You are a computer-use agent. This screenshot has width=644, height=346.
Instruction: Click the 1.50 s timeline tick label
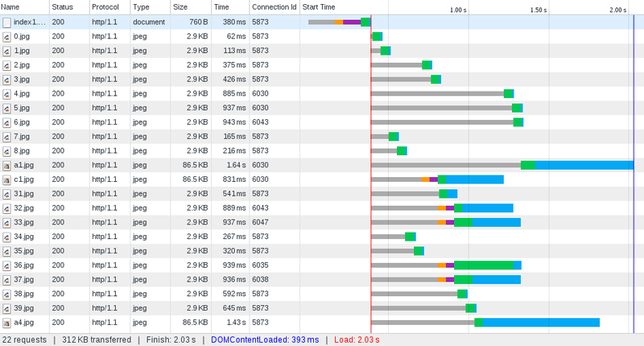coord(539,10)
